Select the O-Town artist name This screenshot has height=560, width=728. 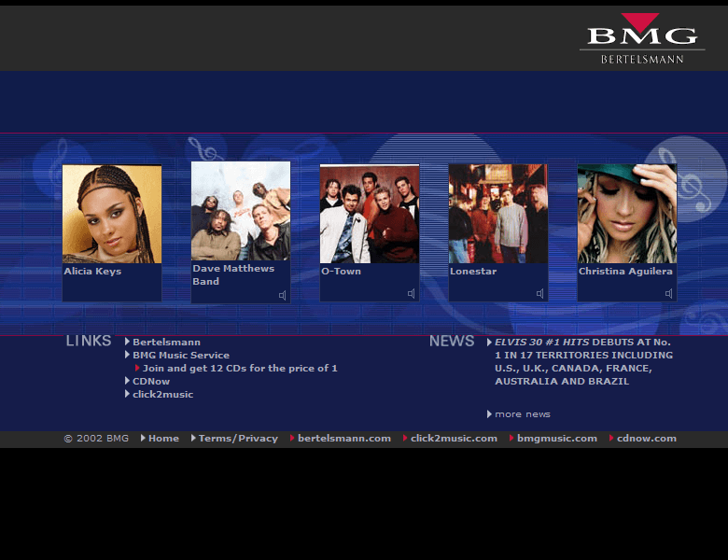pyautogui.click(x=341, y=272)
